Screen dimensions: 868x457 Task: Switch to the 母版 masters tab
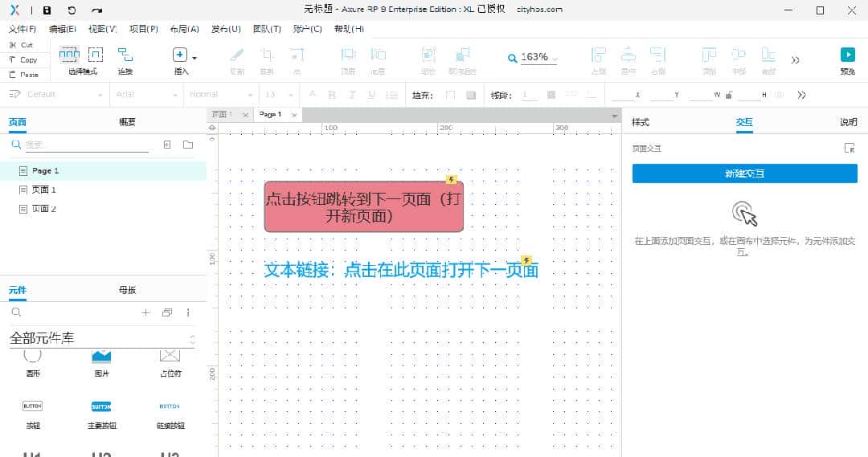click(127, 289)
